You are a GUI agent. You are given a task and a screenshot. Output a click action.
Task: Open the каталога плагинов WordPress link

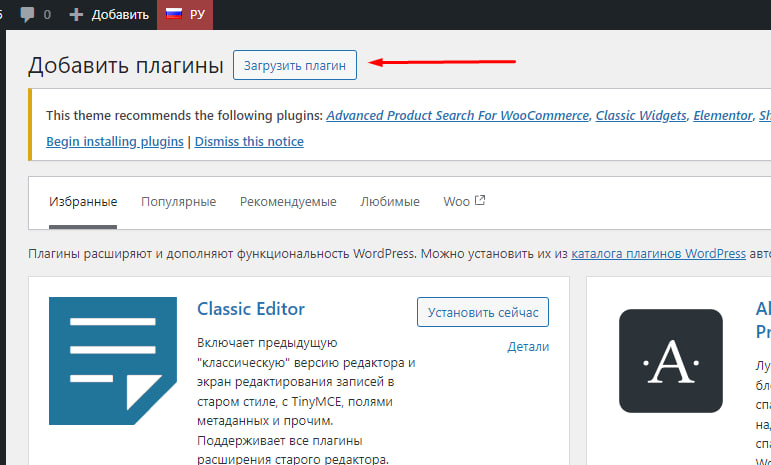(x=658, y=254)
